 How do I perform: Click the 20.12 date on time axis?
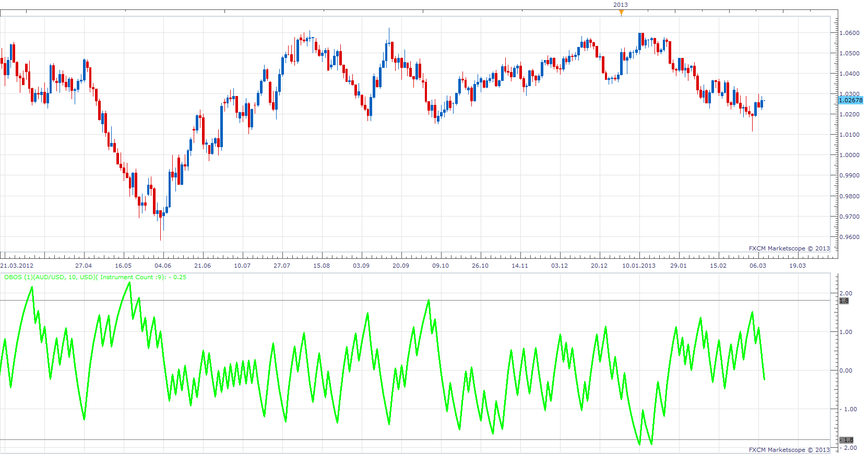tap(599, 266)
